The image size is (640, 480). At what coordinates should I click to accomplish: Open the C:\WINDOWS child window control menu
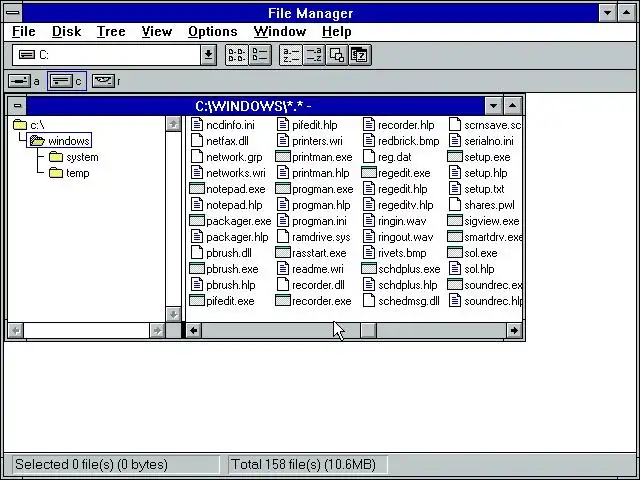point(17,106)
